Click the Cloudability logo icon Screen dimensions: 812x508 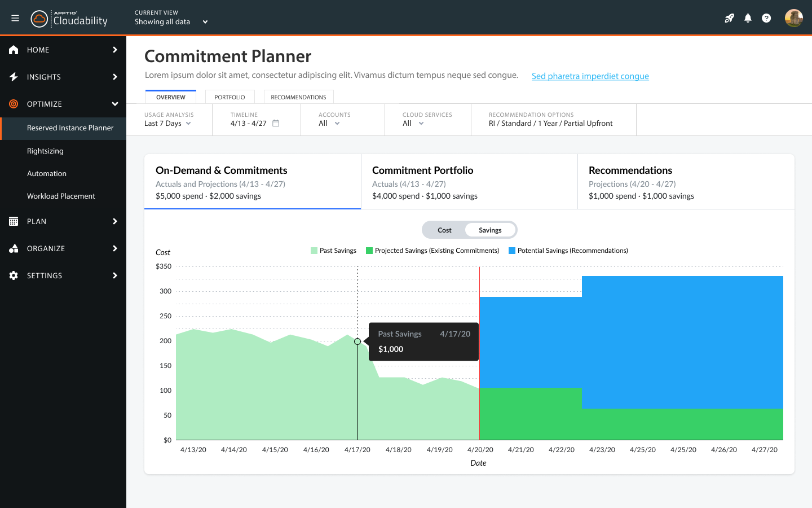39,19
